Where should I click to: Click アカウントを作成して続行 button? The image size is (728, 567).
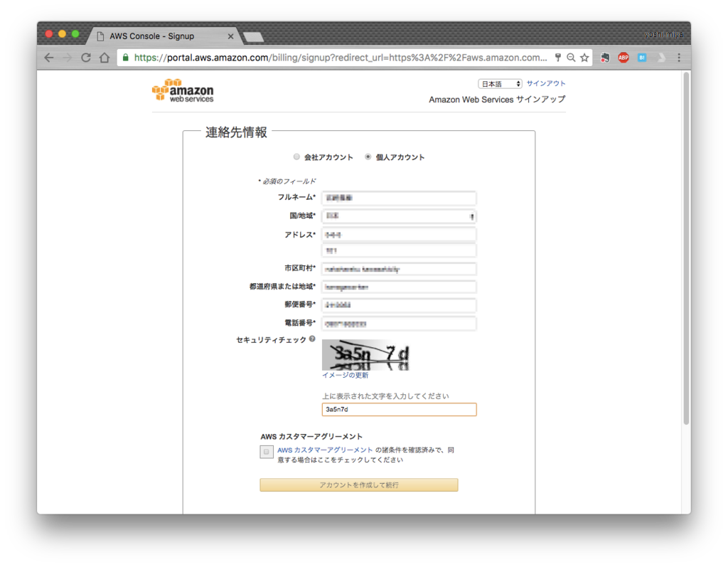coord(359,484)
